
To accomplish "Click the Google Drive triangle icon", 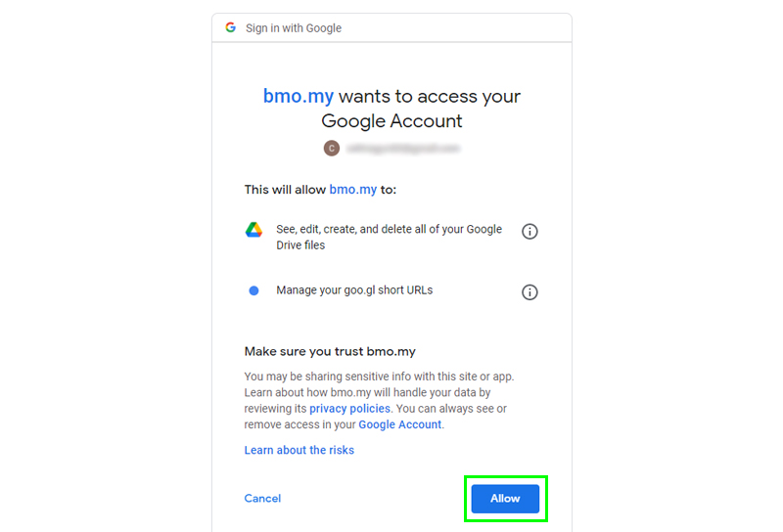I will [253, 230].
